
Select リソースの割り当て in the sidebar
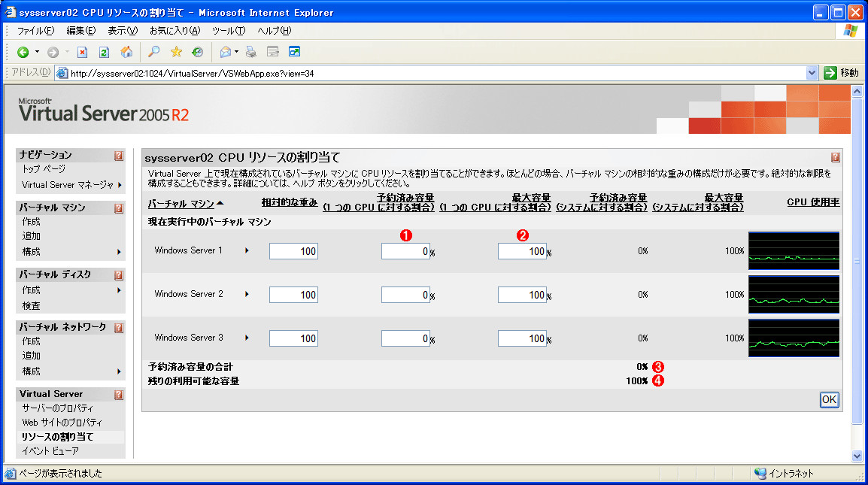coord(58,437)
